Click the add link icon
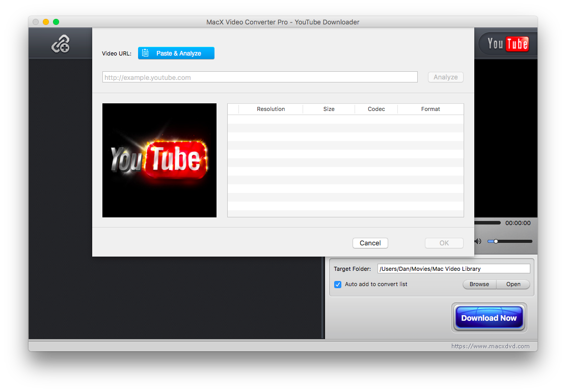The image size is (566, 392). click(60, 44)
